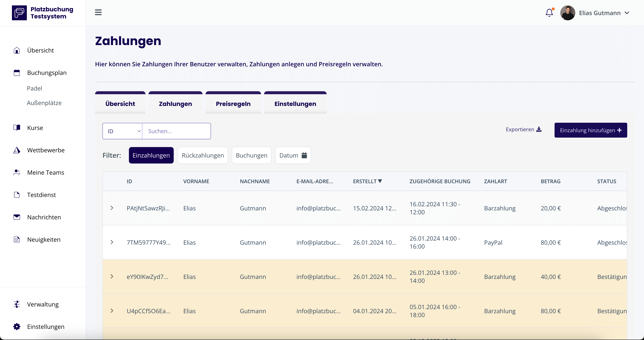Click the Neuigkeiten news icon
Viewport: 644px width, 340px height.
pyautogui.click(x=17, y=240)
